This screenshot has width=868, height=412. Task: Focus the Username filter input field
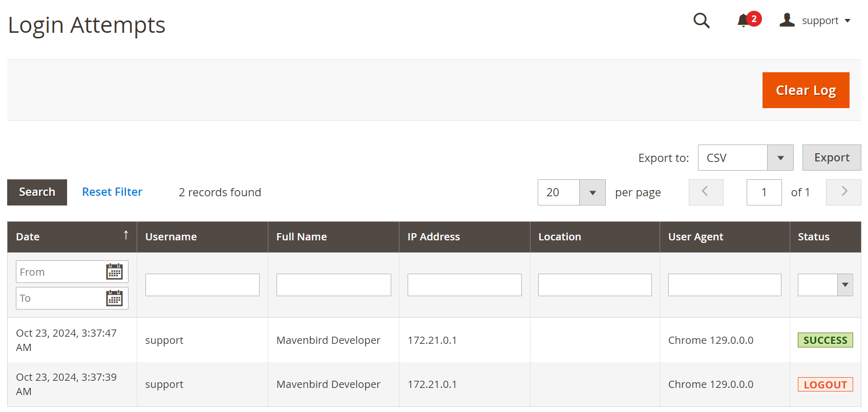click(x=202, y=285)
